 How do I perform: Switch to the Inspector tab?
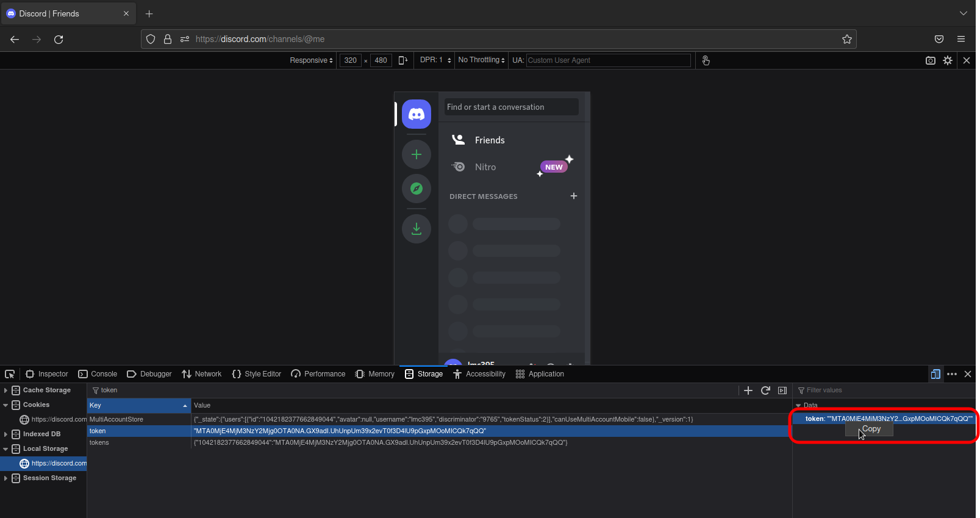[x=47, y=374]
